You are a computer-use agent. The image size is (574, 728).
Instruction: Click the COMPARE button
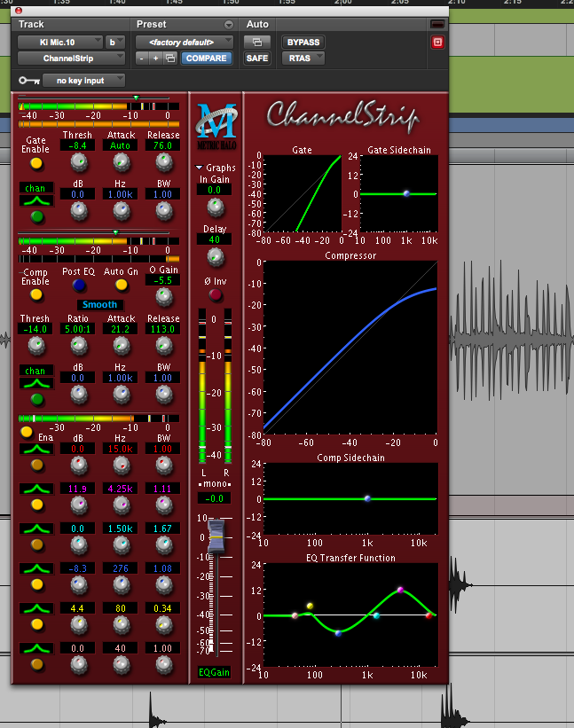click(x=206, y=59)
